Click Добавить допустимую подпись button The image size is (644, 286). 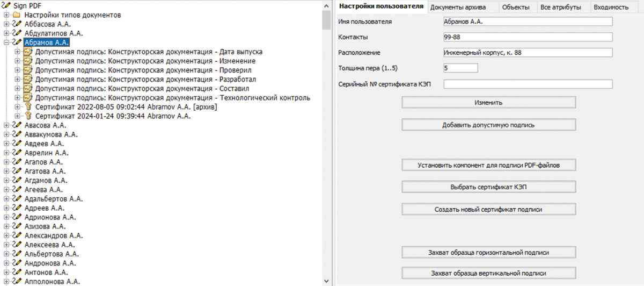(488, 125)
